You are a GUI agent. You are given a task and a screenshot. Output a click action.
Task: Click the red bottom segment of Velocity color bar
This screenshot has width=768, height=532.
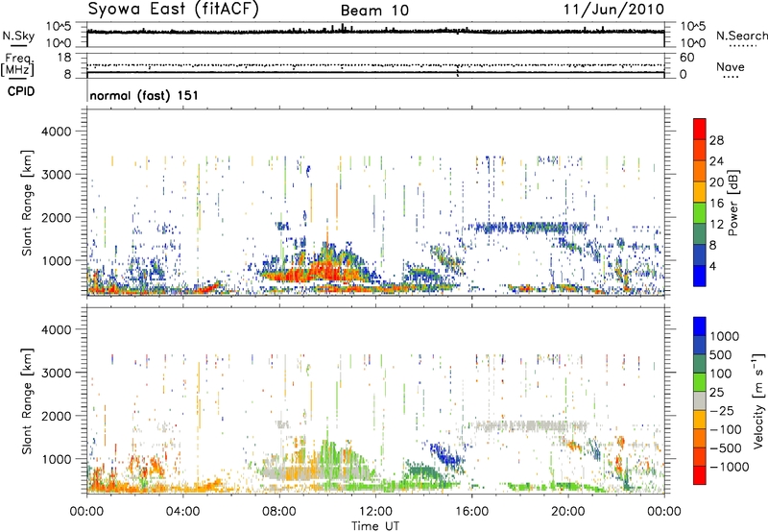pos(700,475)
